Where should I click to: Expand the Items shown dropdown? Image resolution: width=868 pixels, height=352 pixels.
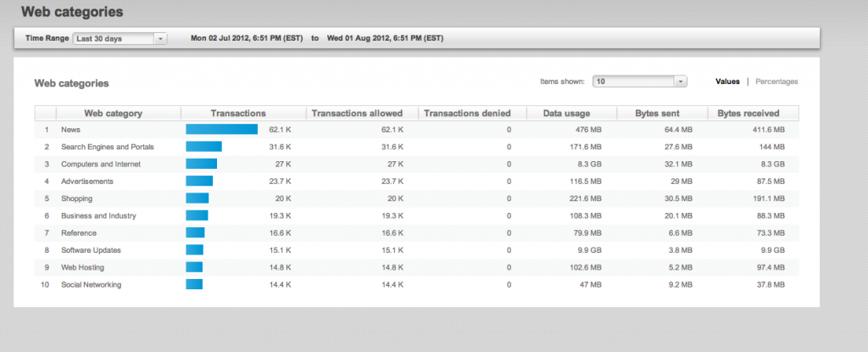pyautogui.click(x=639, y=81)
